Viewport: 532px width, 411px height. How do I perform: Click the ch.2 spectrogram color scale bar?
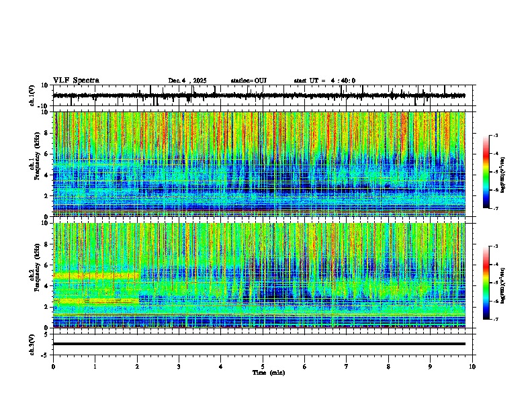[486, 283]
